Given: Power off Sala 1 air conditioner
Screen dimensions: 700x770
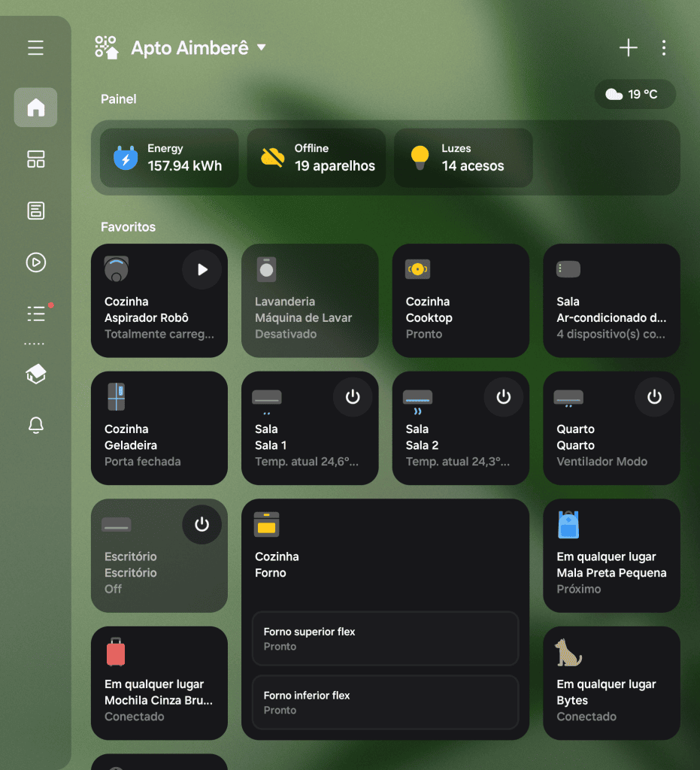Looking at the screenshot, I should click(x=353, y=397).
